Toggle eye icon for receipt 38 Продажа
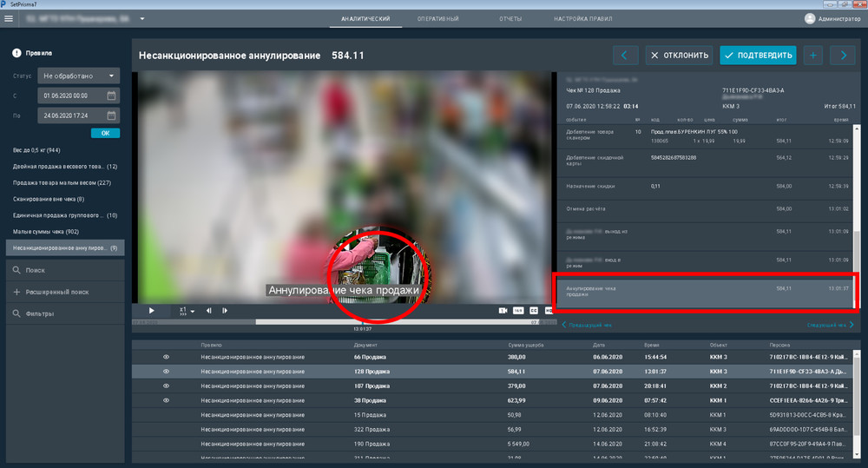This screenshot has width=868, height=468. [x=166, y=400]
